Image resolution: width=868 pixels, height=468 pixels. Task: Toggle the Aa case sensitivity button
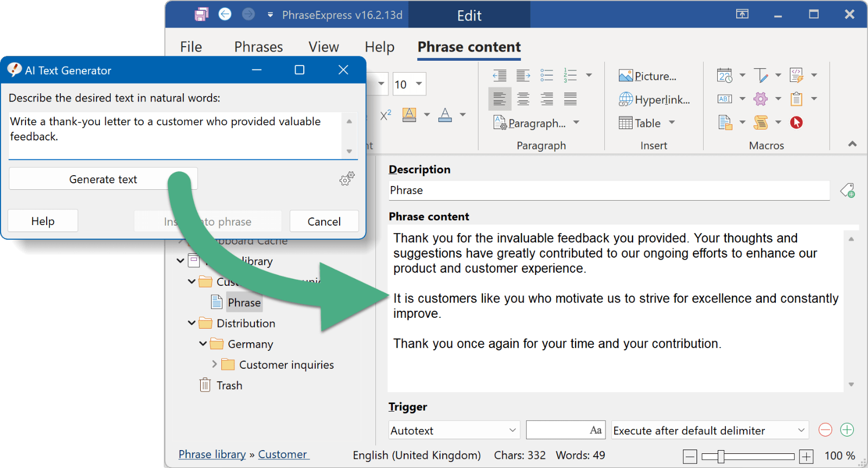tap(596, 430)
